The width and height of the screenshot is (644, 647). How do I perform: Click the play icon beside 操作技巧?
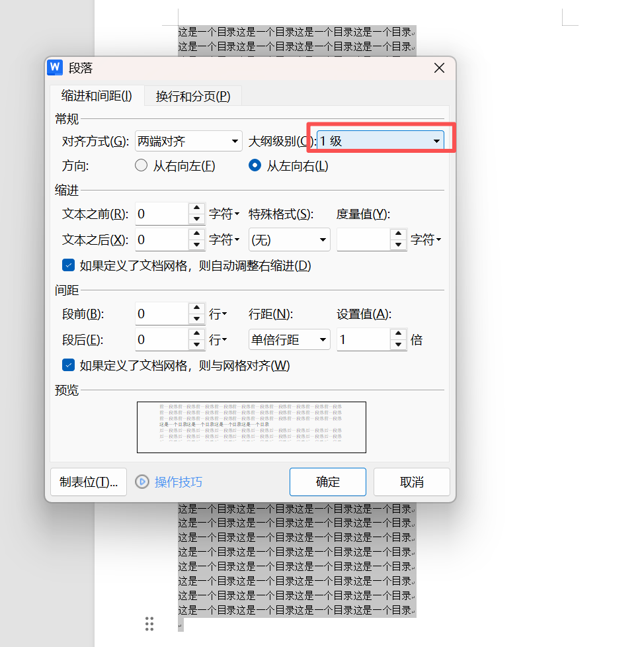point(142,482)
